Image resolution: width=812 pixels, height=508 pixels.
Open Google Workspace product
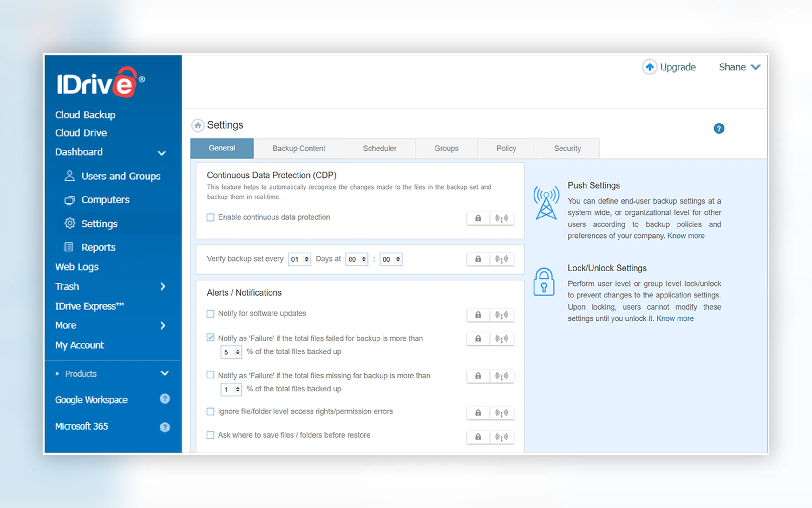coord(91,400)
